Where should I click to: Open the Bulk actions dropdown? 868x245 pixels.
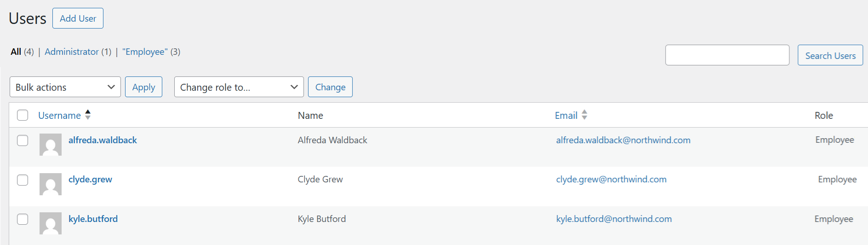65,87
